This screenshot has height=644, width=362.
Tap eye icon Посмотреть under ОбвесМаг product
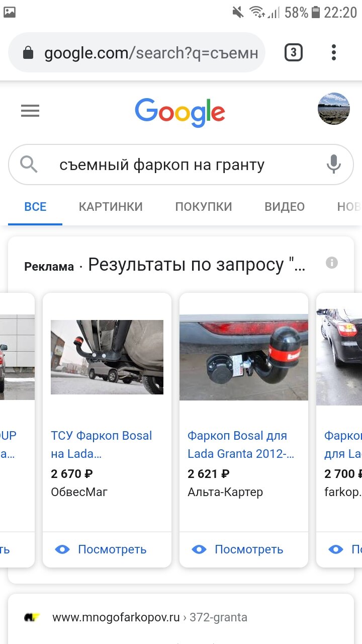62,549
